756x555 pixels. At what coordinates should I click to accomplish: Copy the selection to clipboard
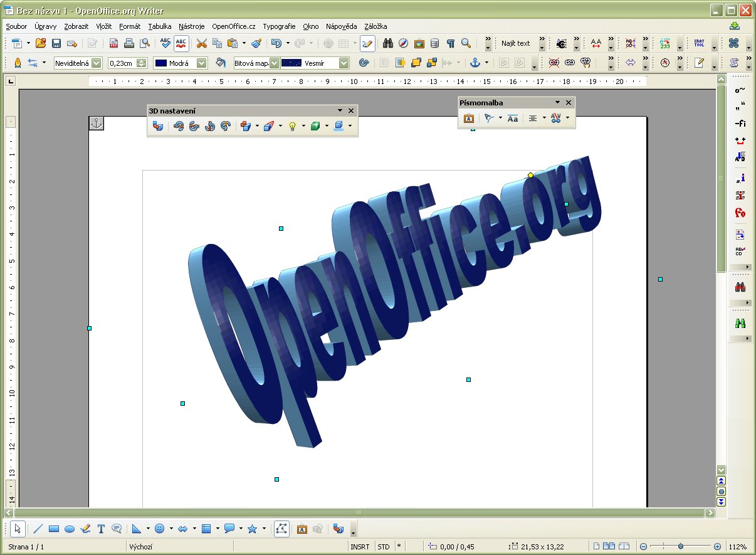(217, 43)
